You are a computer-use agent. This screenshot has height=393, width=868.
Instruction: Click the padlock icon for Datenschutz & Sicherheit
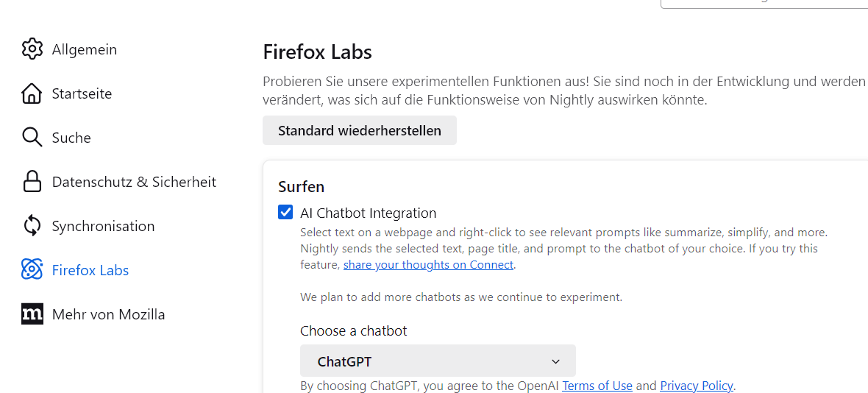click(x=32, y=182)
